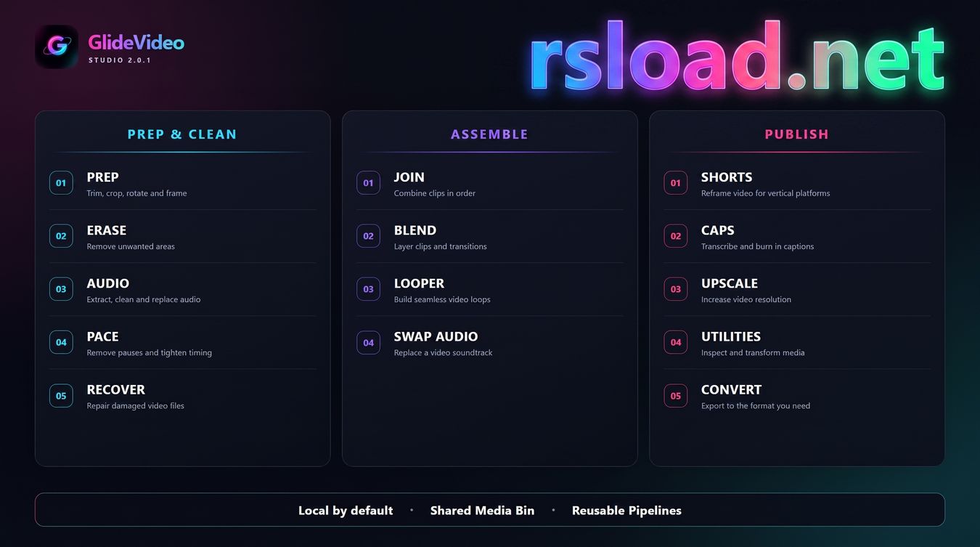The image size is (980, 547).
Task: Click "Build seamless video loops" description
Action: (442, 299)
